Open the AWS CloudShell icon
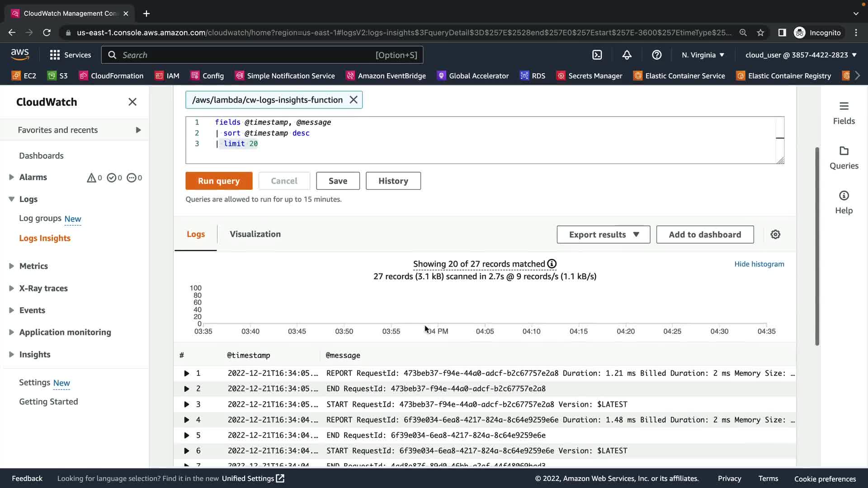 point(597,55)
